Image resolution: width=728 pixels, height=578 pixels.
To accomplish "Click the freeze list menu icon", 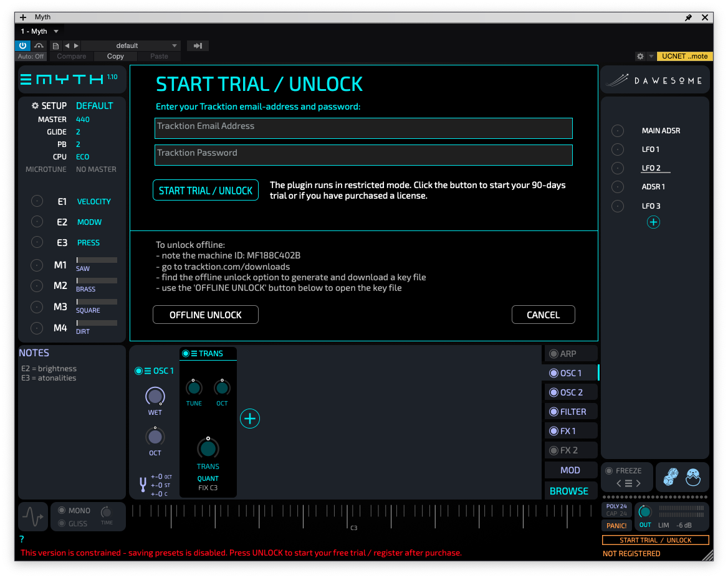I will 629,483.
